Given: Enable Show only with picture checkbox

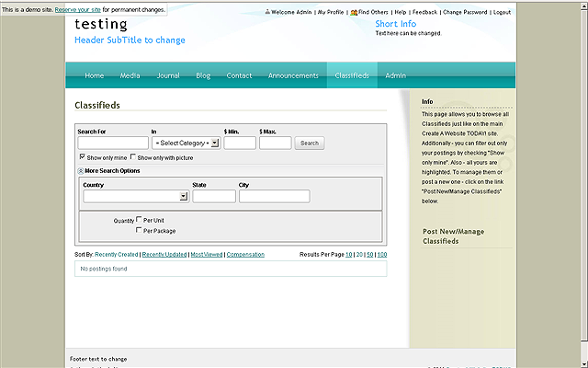Looking at the screenshot, I should (x=133, y=157).
